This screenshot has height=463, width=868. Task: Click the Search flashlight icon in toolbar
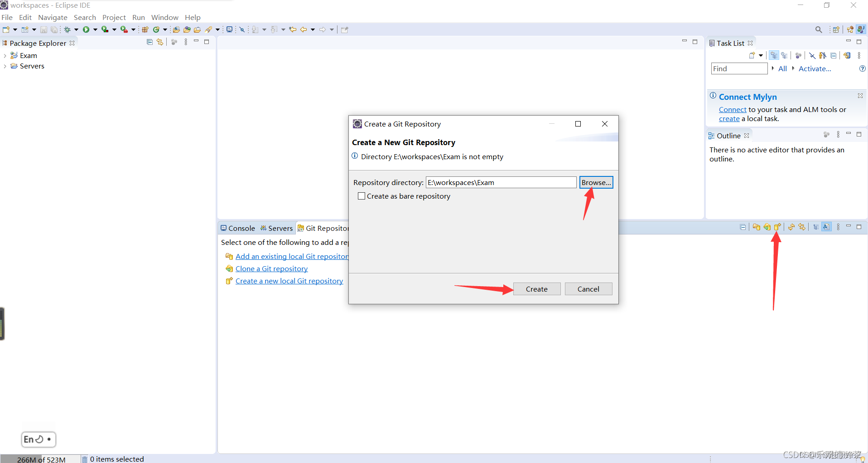[x=208, y=29]
